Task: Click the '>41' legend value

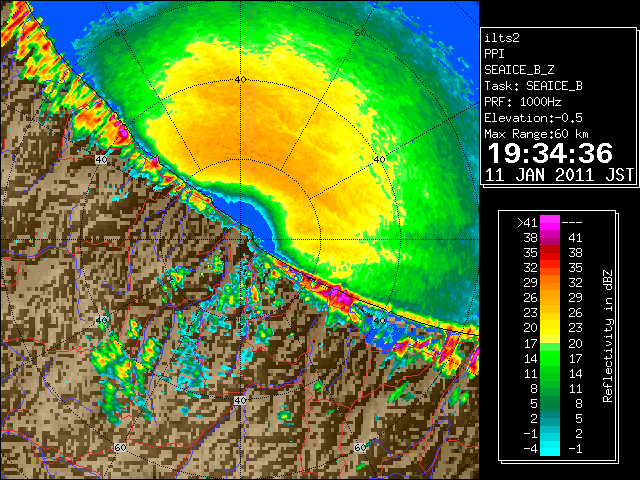Action: pos(527,222)
